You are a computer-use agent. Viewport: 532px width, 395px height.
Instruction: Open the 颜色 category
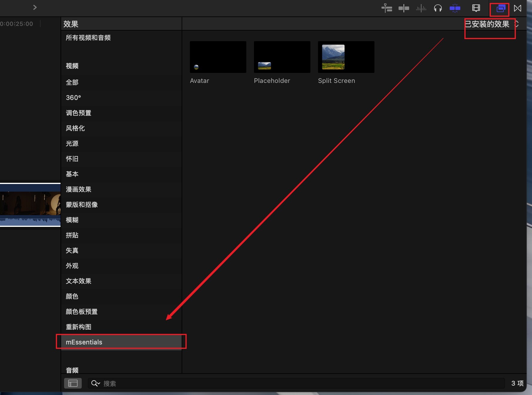click(x=121, y=296)
